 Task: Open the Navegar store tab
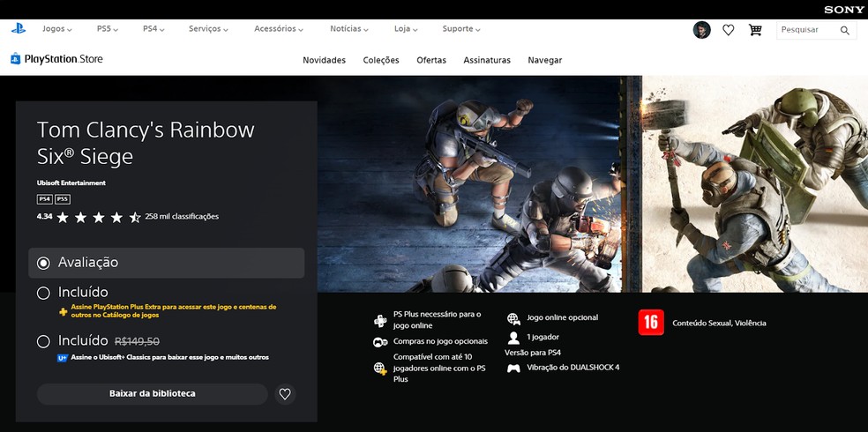coord(545,60)
